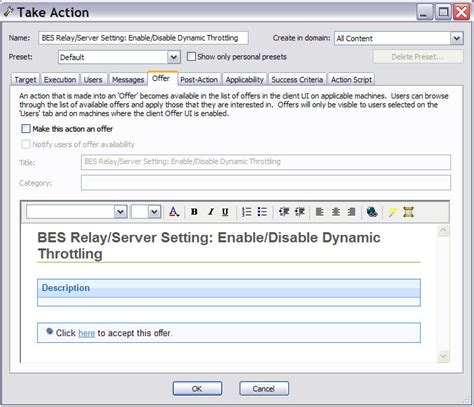Image resolution: width=474 pixels, height=407 pixels.
Task: Open the Users tab
Action: [93, 80]
